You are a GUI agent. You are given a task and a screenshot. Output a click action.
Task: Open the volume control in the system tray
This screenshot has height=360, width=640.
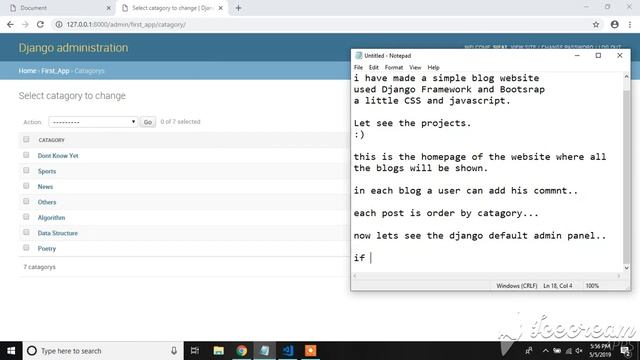coord(579,351)
